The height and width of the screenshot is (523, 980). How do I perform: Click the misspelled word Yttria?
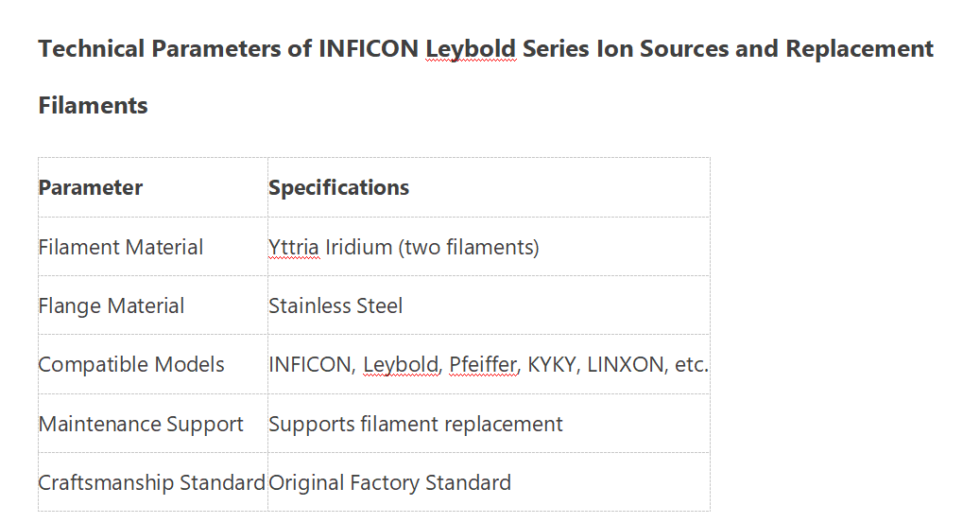click(294, 247)
